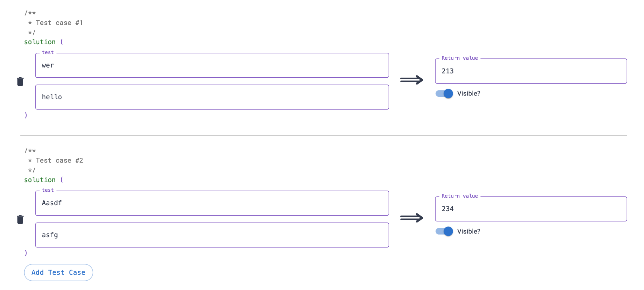Click the arrow icon beside return value 234
This screenshot has height=290, width=644.
[x=412, y=218]
